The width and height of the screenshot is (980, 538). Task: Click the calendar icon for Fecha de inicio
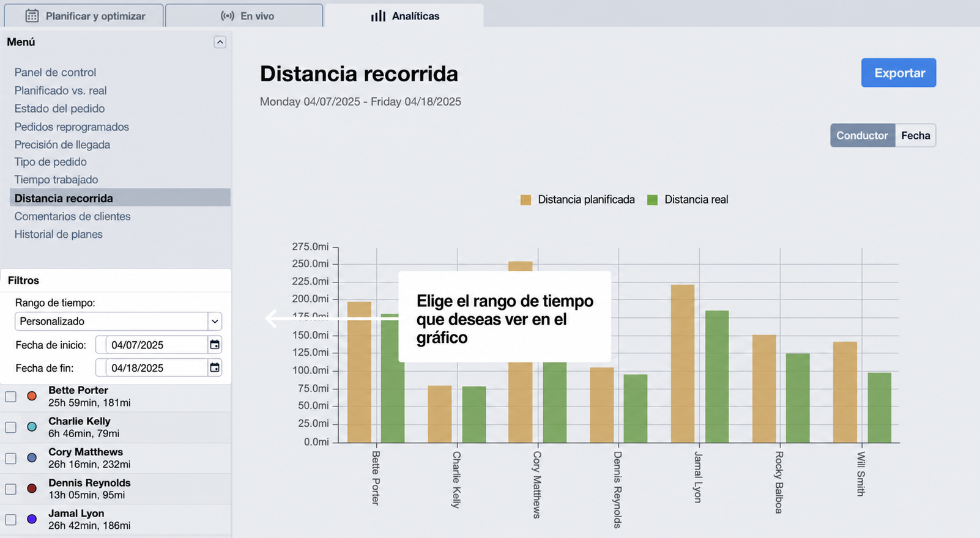[215, 345]
